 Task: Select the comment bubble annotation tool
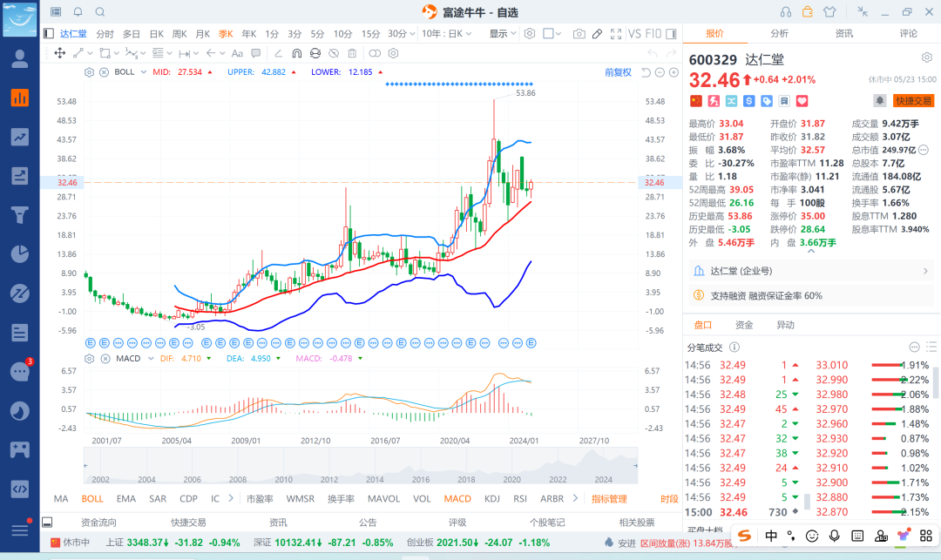click(256, 53)
